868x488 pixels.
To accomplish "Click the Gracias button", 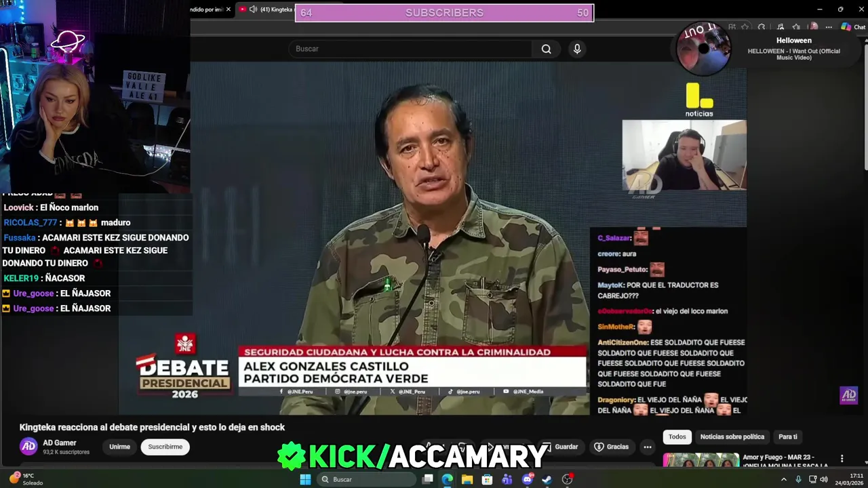I will (612, 447).
